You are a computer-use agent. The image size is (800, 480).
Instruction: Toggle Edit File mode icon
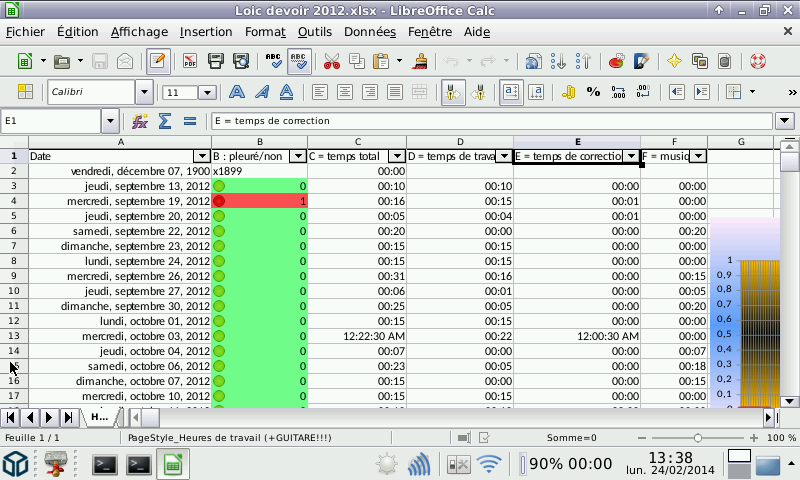[158, 61]
